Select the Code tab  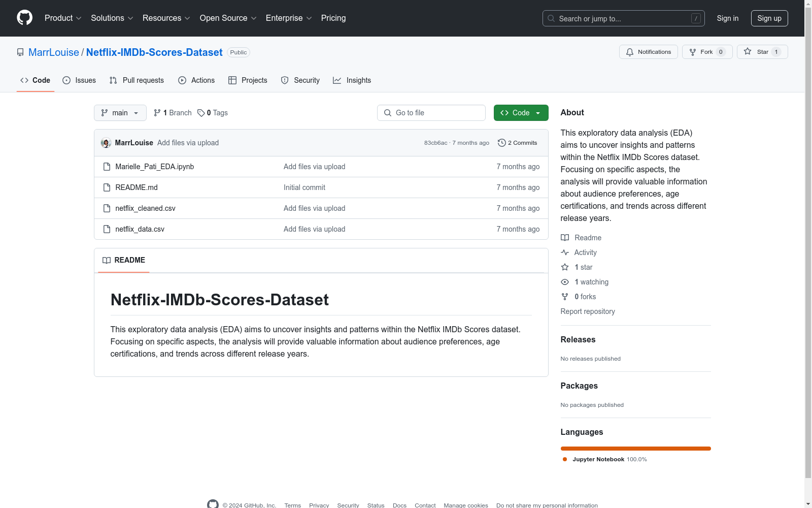point(36,80)
